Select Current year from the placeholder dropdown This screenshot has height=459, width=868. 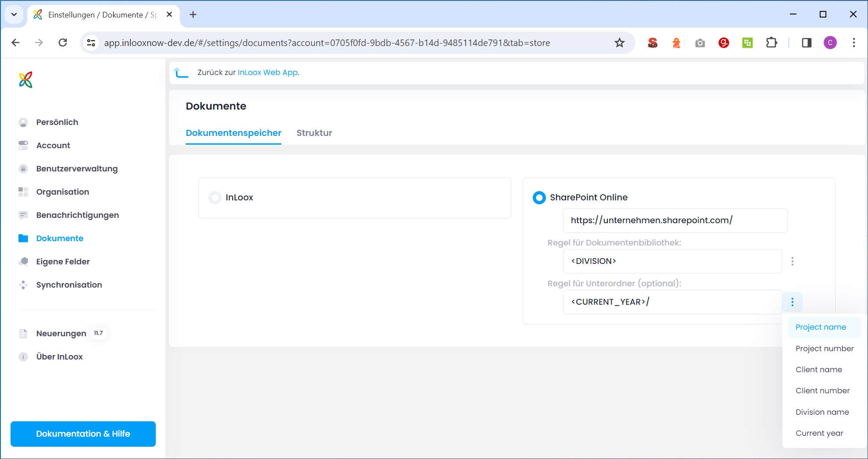(819, 433)
